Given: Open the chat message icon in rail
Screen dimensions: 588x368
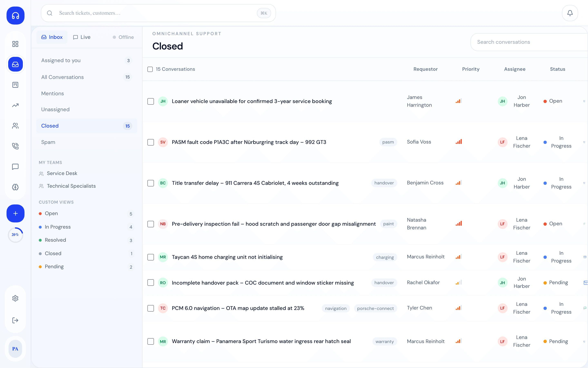Looking at the screenshot, I should [15, 166].
